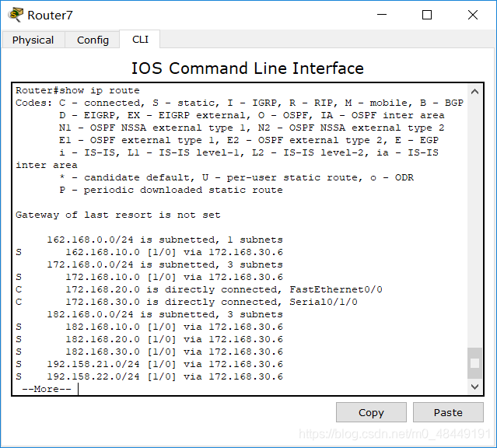Click '162.168.0.0/24 is subnetted, 1 subnets'

coord(165,240)
